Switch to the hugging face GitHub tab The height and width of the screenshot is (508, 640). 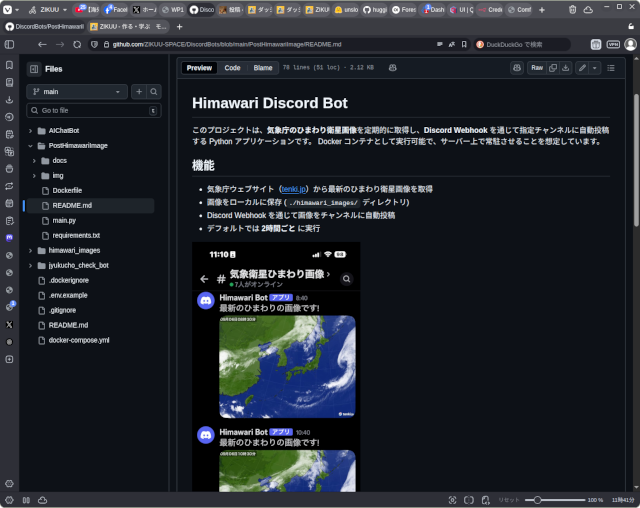pyautogui.click(x=375, y=10)
